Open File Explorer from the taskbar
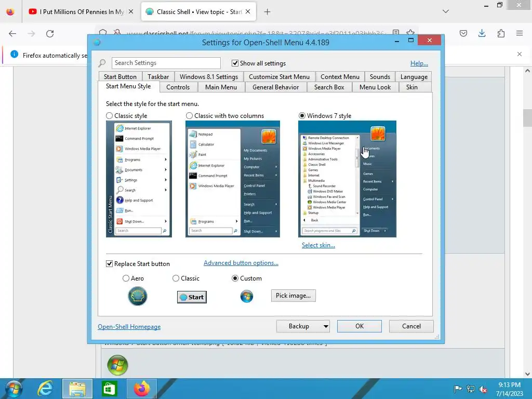 (x=77, y=389)
